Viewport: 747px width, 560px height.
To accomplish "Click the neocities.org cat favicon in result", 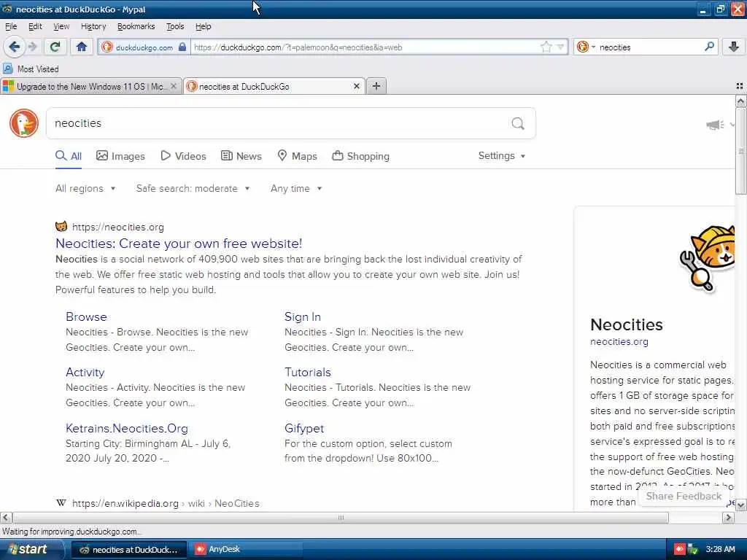I will [x=61, y=226].
